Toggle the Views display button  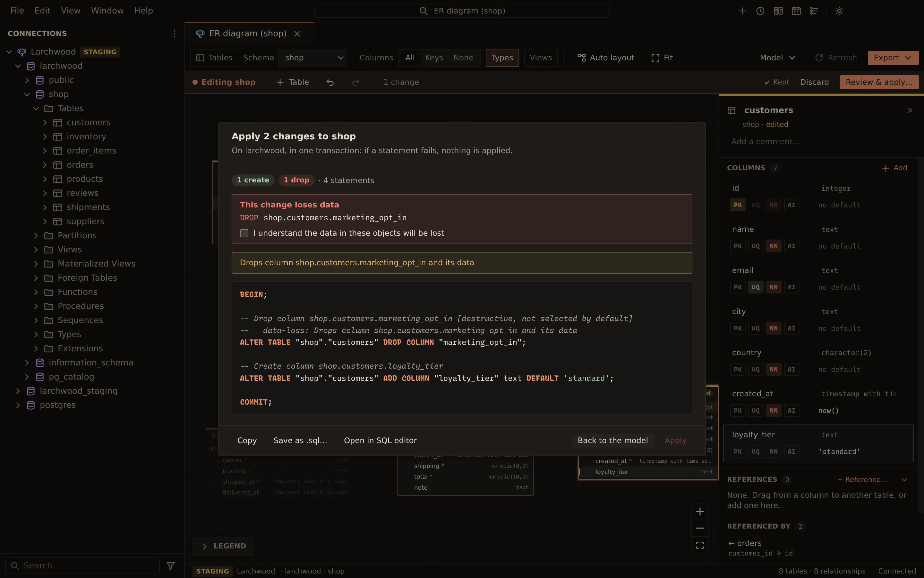541,58
